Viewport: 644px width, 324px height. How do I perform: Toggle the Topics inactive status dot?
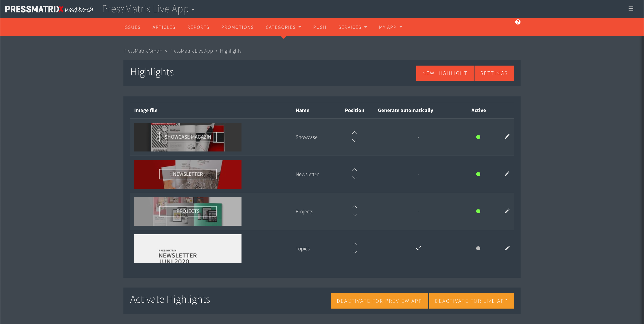coord(478,248)
